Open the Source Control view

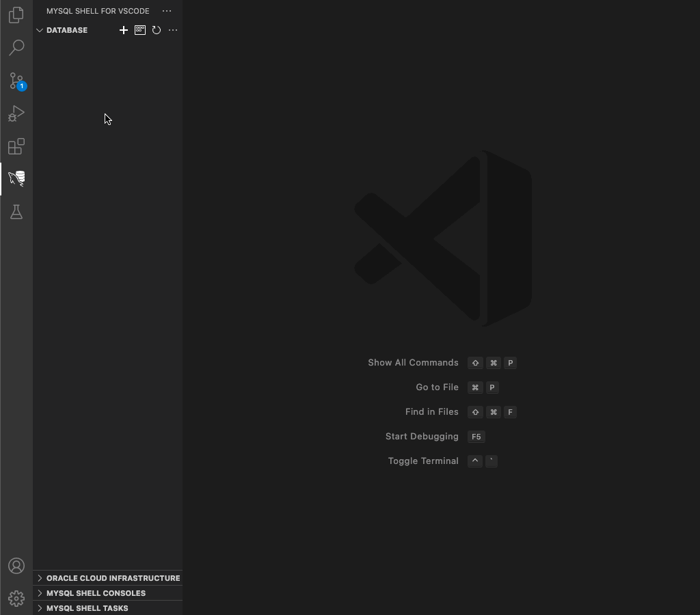pyautogui.click(x=17, y=81)
